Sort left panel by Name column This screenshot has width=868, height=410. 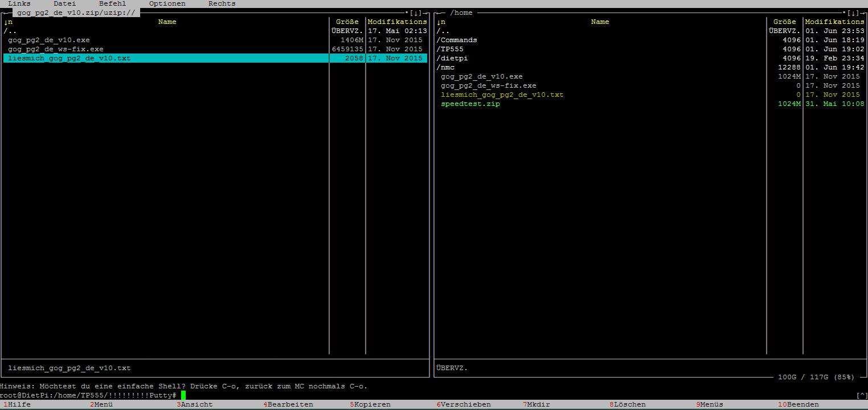click(x=167, y=22)
